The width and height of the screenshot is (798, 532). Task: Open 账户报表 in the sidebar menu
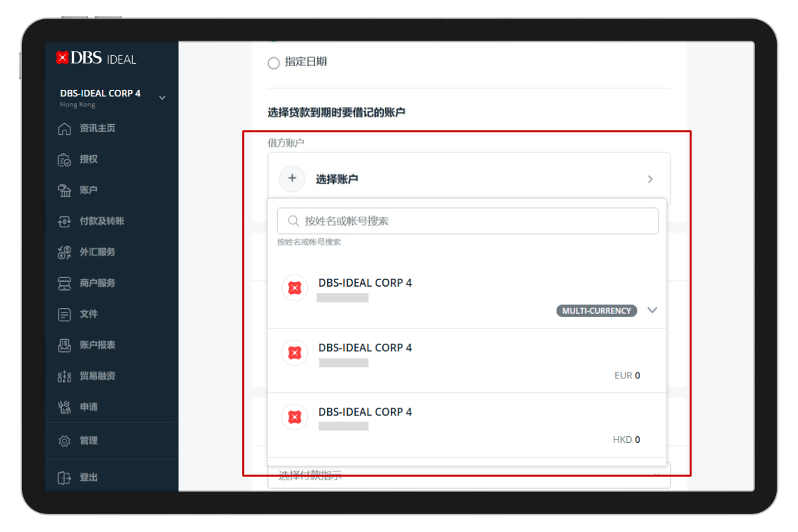click(97, 345)
